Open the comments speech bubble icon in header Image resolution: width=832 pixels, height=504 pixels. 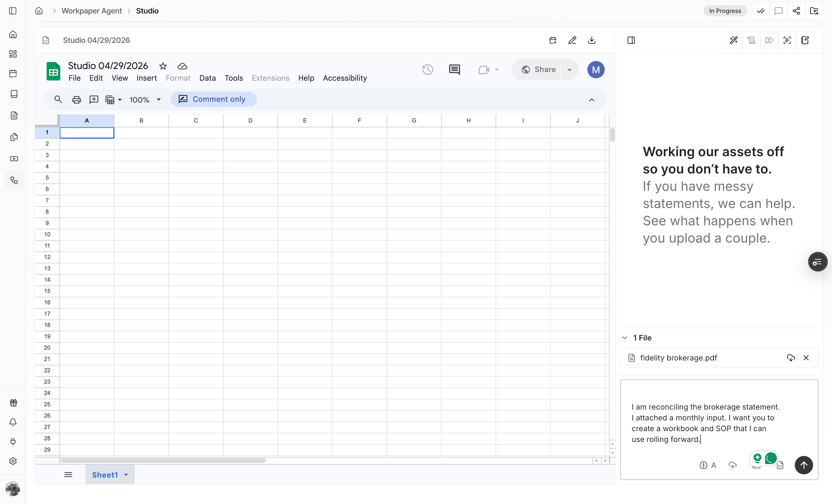point(778,11)
